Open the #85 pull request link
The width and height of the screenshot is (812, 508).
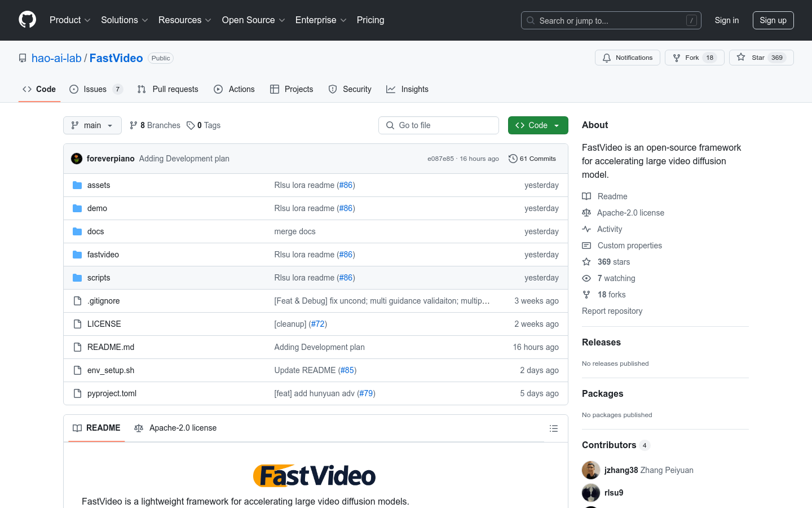[347, 370]
